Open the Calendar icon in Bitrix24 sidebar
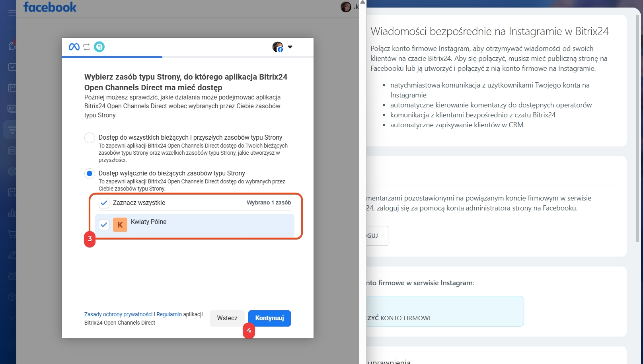 12,88
